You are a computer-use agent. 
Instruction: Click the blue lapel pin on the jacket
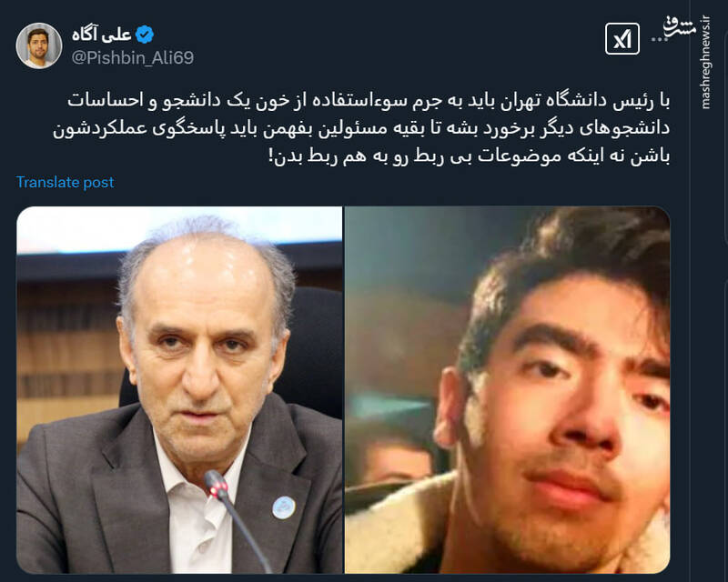click(284, 507)
